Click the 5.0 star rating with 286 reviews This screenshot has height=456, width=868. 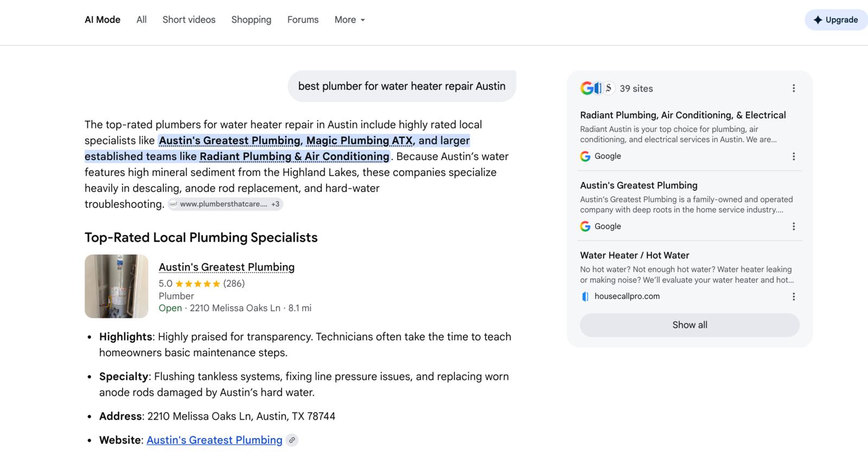coord(202,283)
